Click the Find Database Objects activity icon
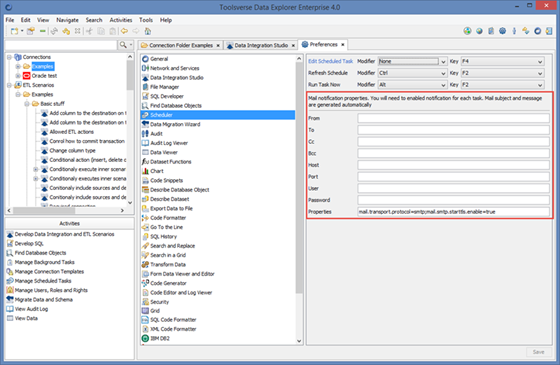 [10, 253]
